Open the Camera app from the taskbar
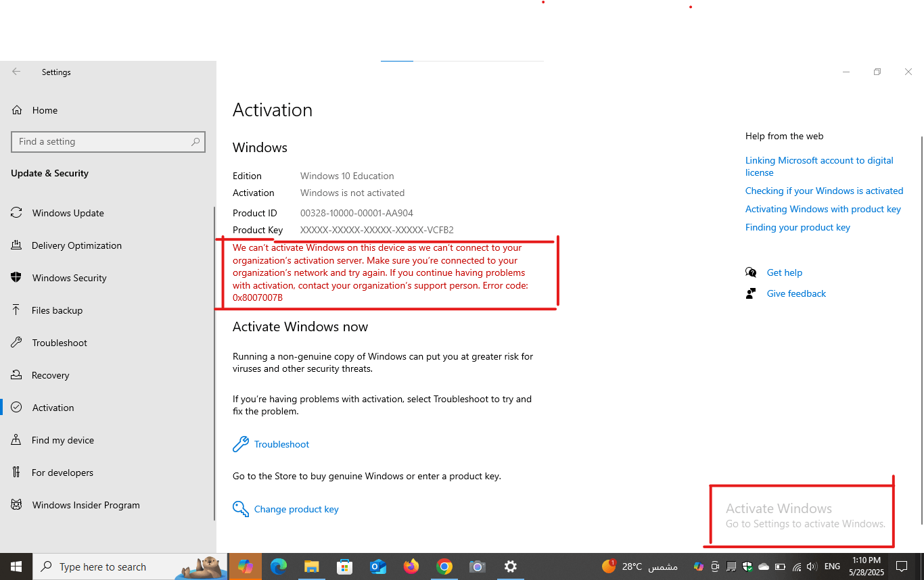This screenshot has height=580, width=924. click(478, 566)
